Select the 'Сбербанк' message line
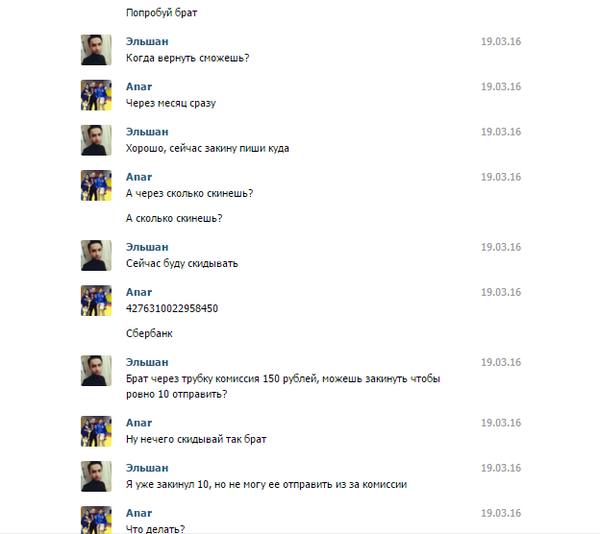This screenshot has width=600, height=534. click(x=149, y=333)
